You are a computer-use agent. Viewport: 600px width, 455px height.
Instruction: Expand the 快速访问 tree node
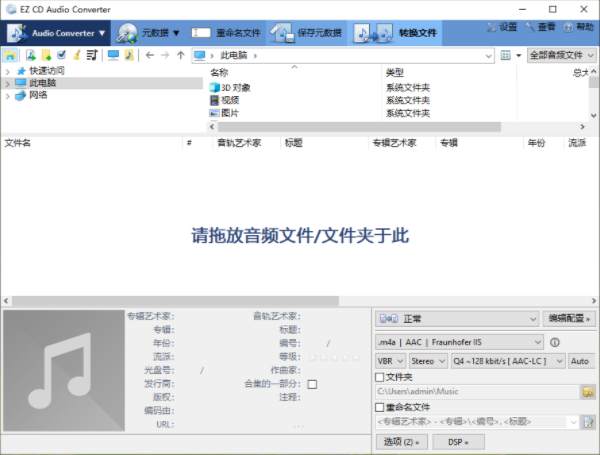click(x=8, y=72)
